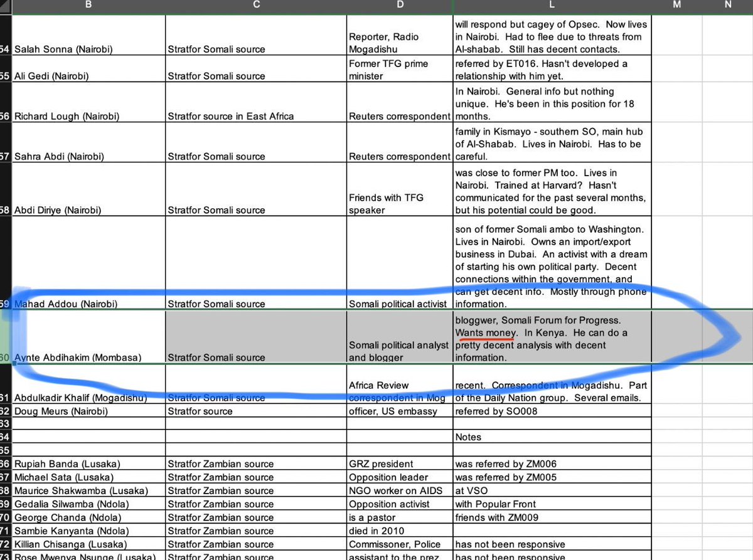753x560 pixels.
Task: Click Stratfor source cell in Doug Meurs row
Action: (256, 411)
